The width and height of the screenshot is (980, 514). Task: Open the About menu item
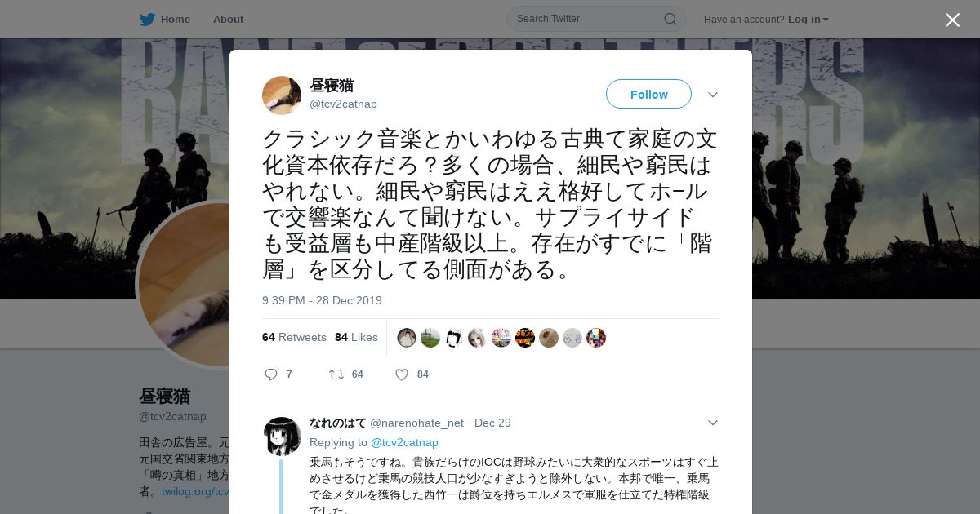pyautogui.click(x=228, y=19)
